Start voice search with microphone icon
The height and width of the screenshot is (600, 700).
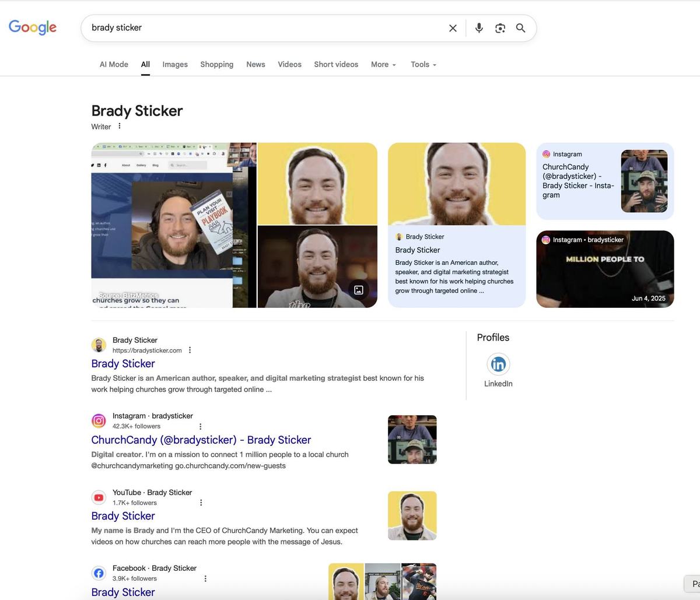point(479,28)
